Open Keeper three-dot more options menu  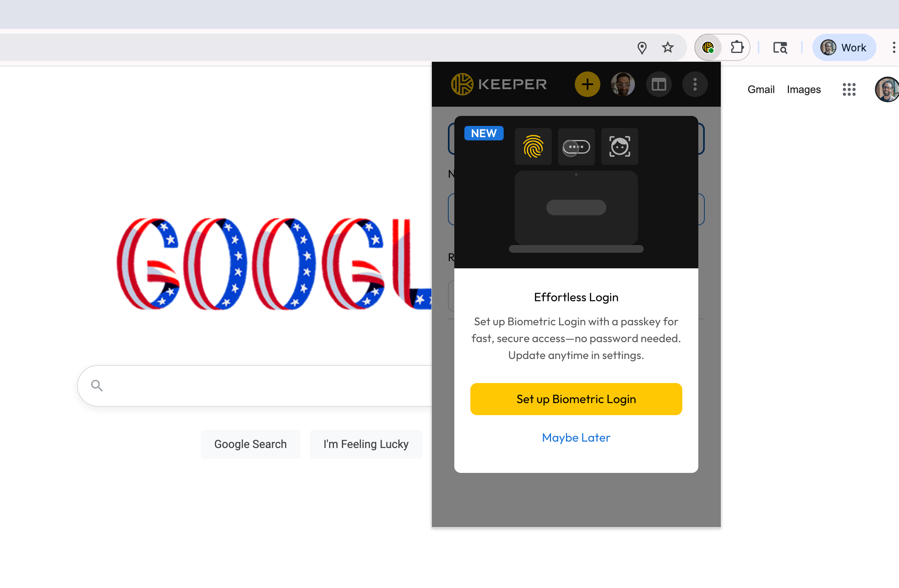point(695,84)
